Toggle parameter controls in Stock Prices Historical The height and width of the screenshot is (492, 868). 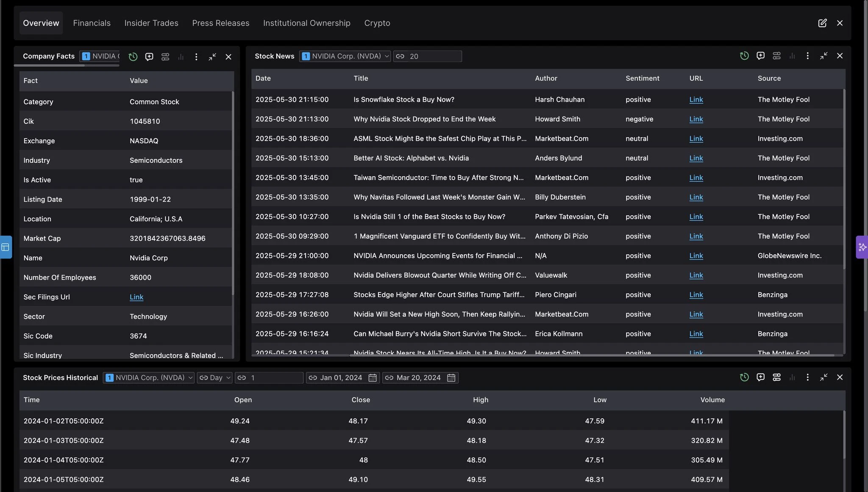776,377
